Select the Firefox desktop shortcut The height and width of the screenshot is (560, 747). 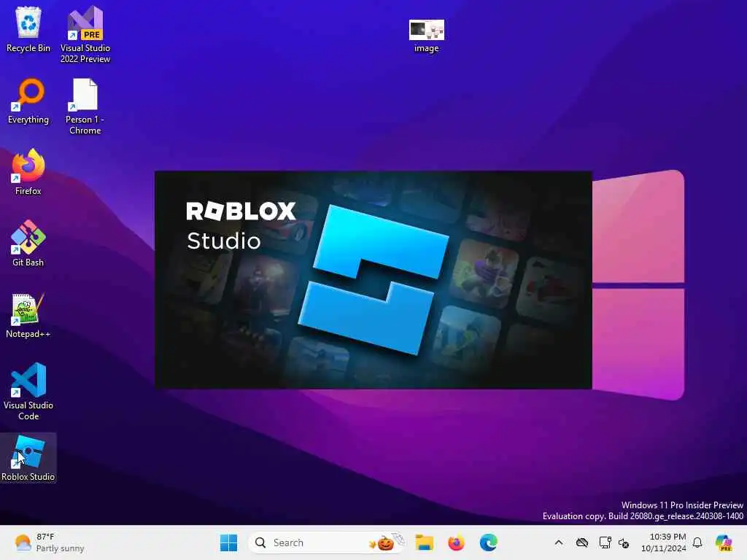coord(28,172)
